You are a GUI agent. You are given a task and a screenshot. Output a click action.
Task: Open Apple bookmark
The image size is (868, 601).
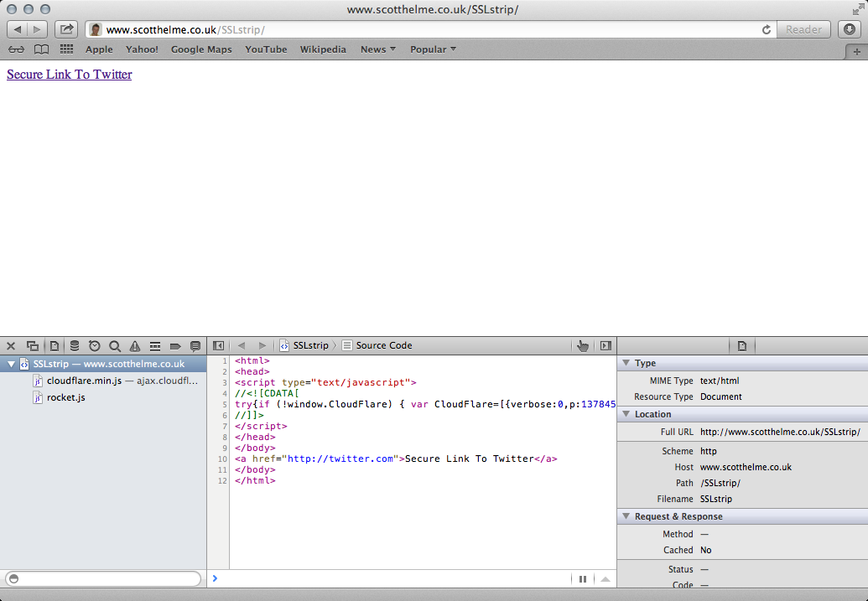pos(99,49)
